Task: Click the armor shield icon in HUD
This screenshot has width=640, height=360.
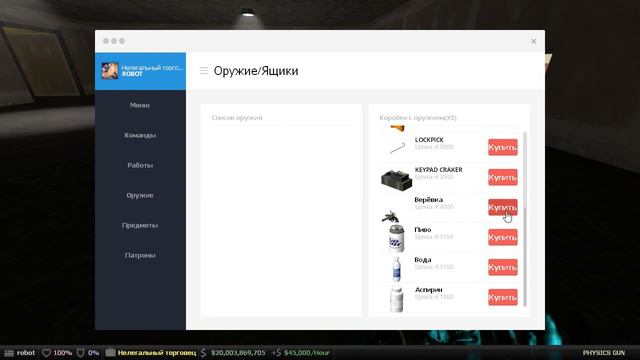Action: point(80,353)
